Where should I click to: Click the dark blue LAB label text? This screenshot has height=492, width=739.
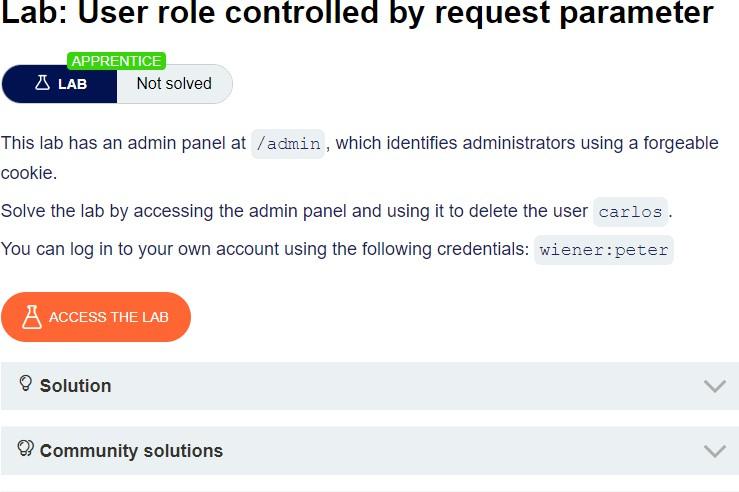coord(73,84)
